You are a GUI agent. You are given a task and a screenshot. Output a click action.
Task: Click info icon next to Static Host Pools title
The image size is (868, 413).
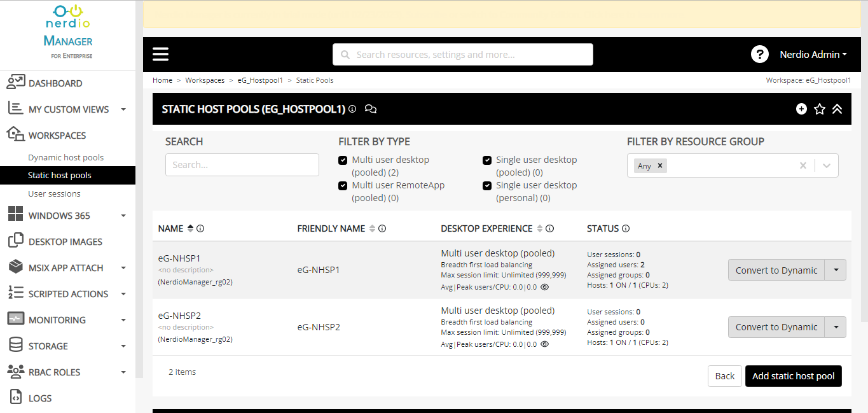(352, 109)
